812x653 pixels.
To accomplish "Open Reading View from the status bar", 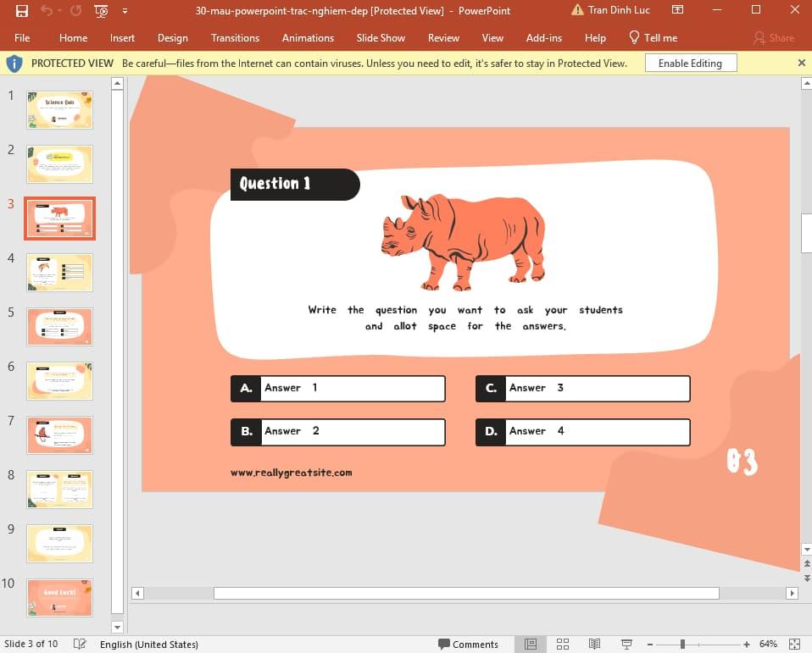I will click(594, 645).
